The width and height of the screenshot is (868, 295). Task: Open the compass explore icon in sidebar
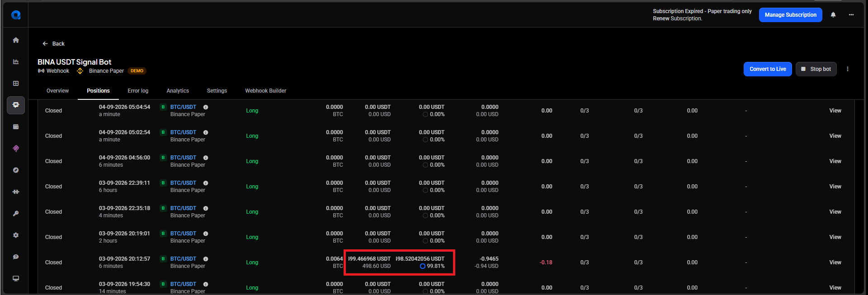(x=16, y=170)
